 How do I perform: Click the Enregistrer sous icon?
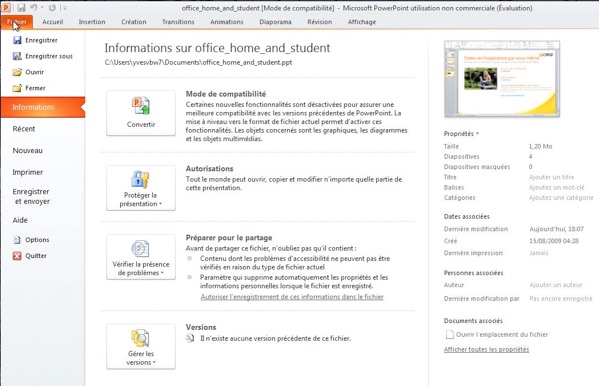tap(17, 56)
